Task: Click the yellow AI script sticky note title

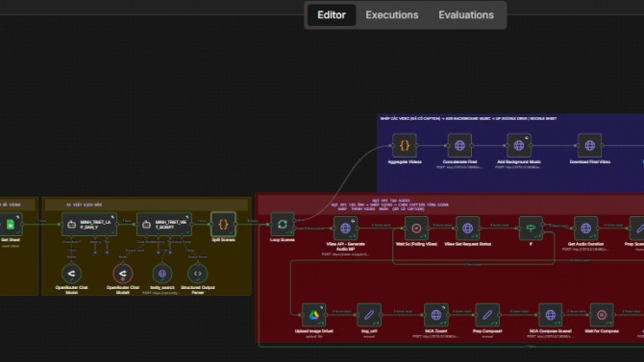Action: point(85,205)
